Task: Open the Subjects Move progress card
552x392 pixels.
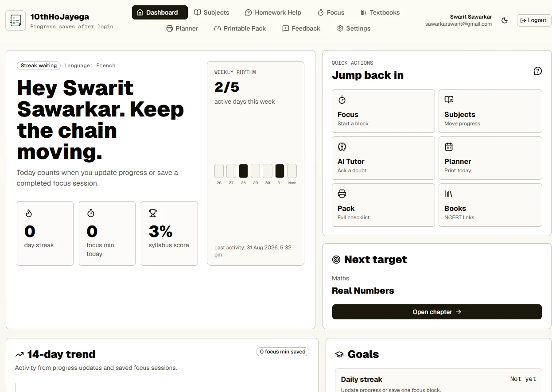Action: click(490, 111)
